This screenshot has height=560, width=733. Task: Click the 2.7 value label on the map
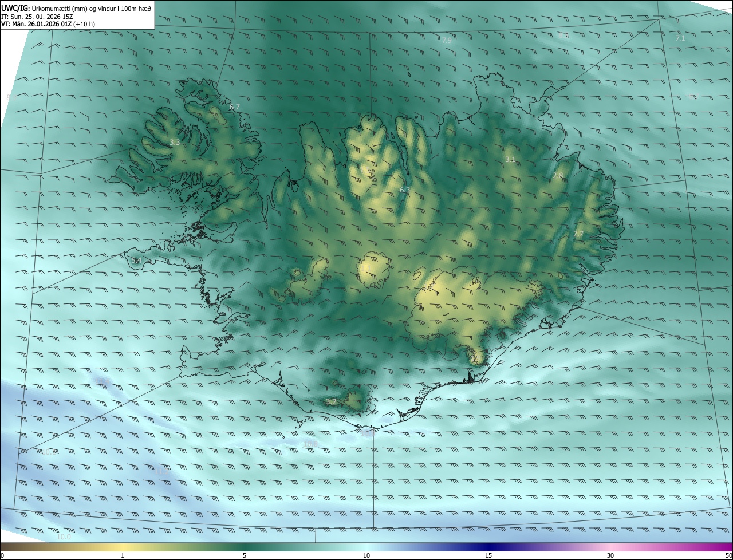pos(578,234)
